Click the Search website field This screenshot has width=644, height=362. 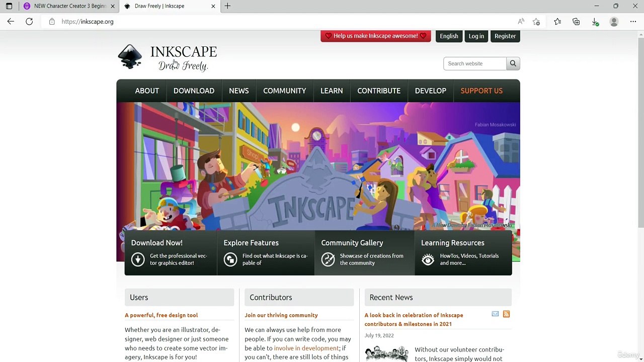[x=475, y=63]
